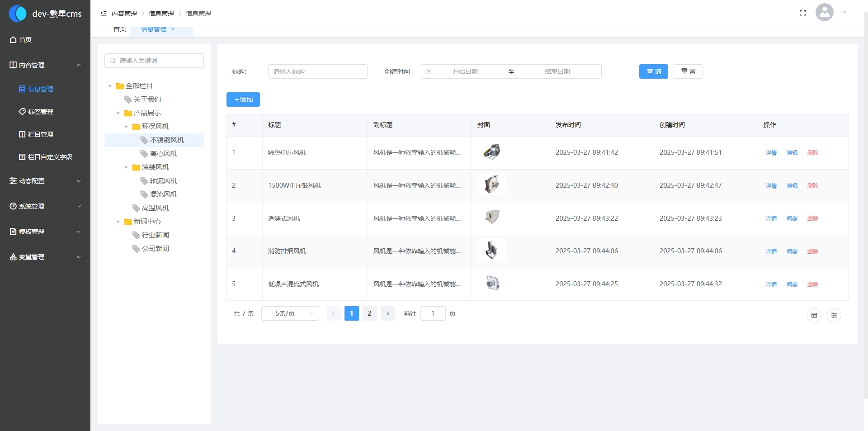868x431 pixels.
Task: Click the fullscreen toggle icon
Action: (803, 13)
